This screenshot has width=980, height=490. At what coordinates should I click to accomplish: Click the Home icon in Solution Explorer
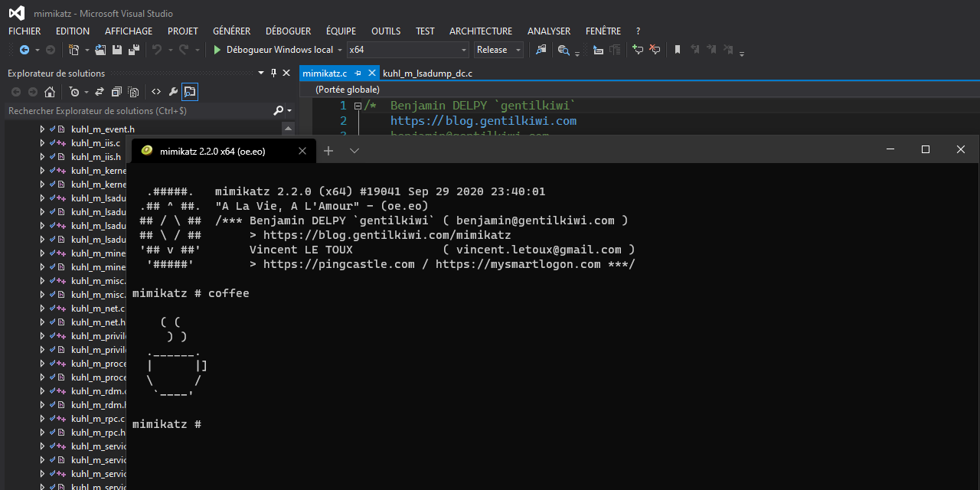(x=50, y=92)
